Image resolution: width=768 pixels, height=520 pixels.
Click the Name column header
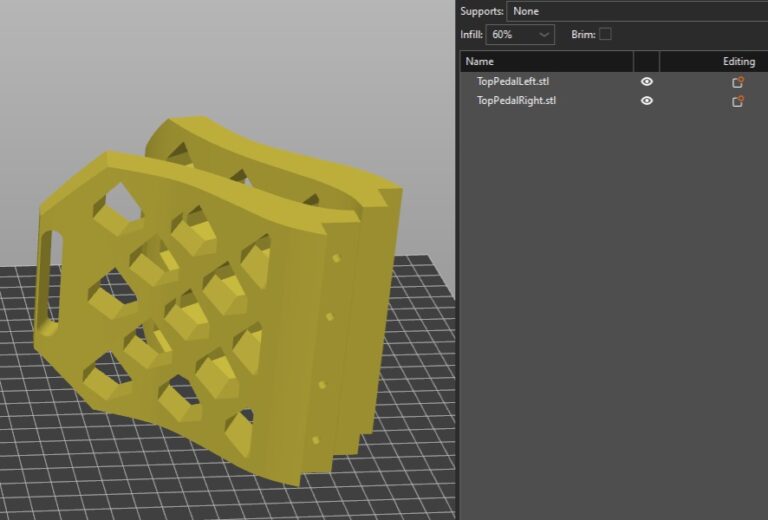point(545,62)
